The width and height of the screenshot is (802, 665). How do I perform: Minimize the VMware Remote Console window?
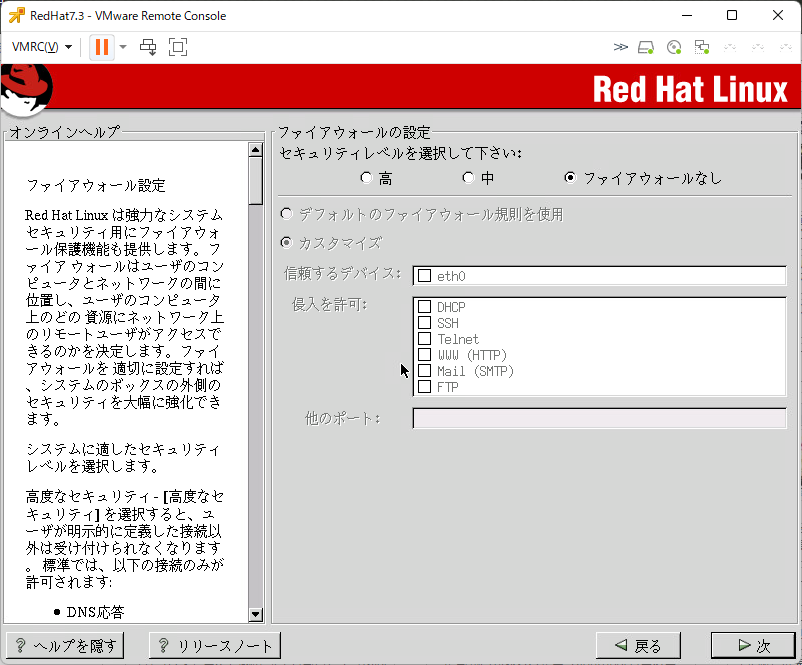pyautogui.click(x=687, y=15)
